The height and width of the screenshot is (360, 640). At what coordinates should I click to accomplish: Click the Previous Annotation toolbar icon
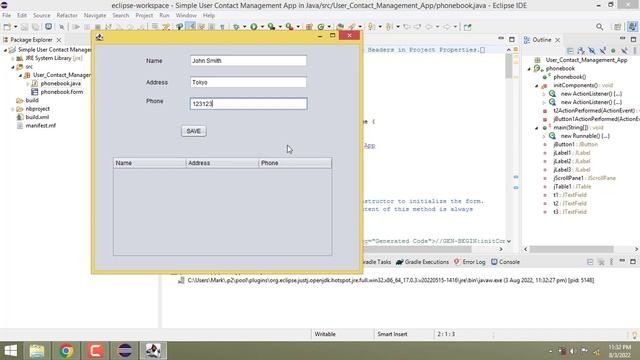click(x=389, y=27)
